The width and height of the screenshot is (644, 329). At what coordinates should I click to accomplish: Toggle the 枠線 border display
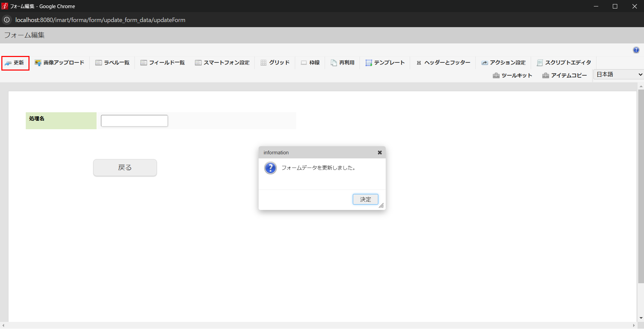click(310, 62)
